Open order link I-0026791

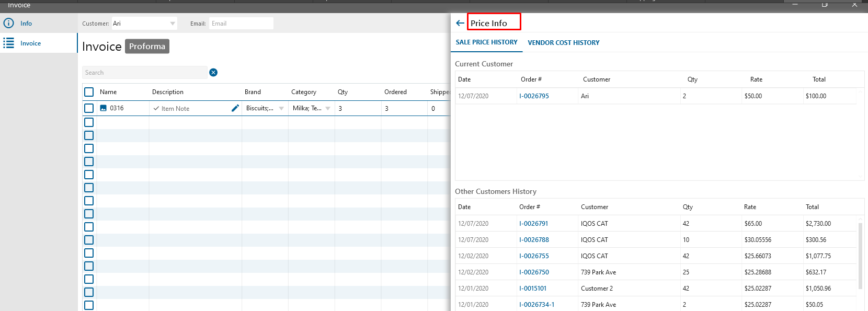point(533,224)
